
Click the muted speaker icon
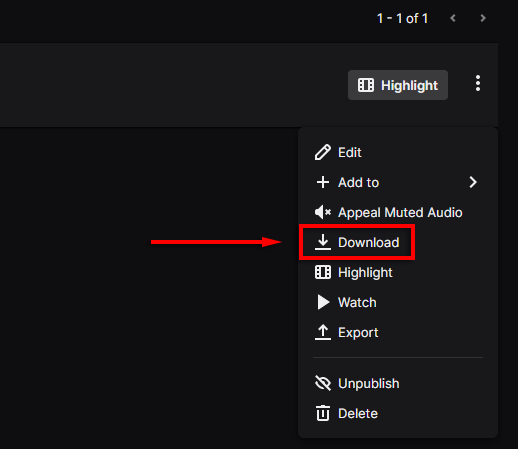click(323, 212)
